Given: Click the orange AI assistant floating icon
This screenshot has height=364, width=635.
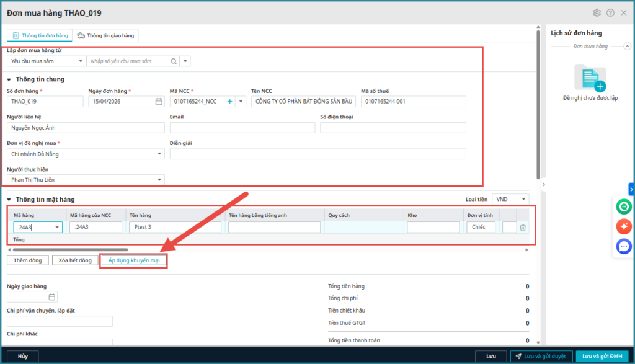Looking at the screenshot, I should [623, 227].
